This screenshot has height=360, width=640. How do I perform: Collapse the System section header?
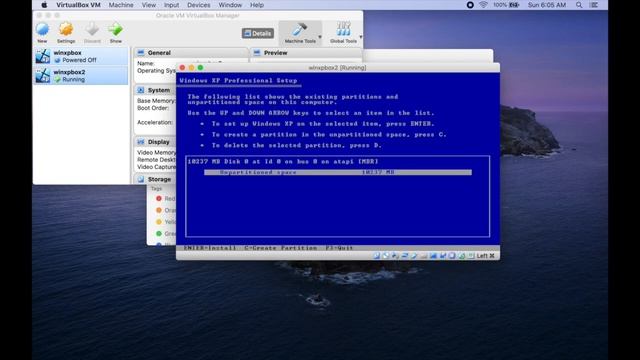[155, 90]
